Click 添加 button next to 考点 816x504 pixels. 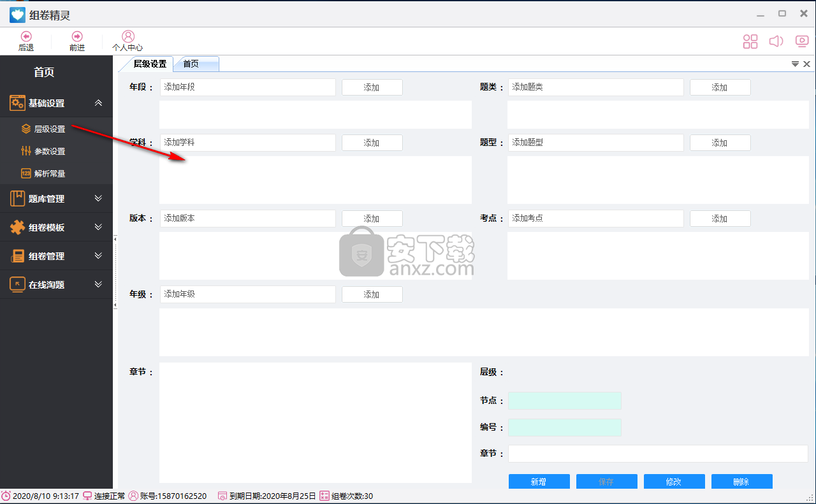(720, 219)
